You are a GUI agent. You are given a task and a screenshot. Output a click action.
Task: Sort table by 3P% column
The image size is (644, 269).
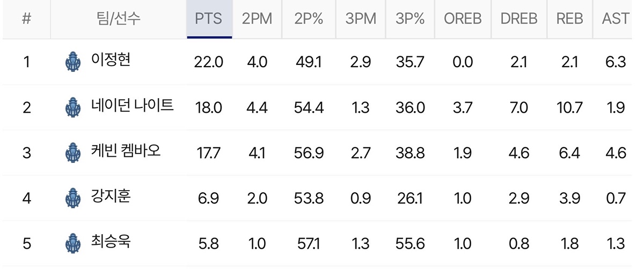click(x=410, y=19)
